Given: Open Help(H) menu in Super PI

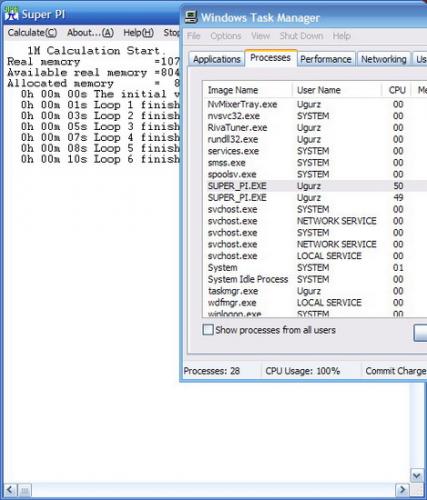Looking at the screenshot, I should click(138, 33).
